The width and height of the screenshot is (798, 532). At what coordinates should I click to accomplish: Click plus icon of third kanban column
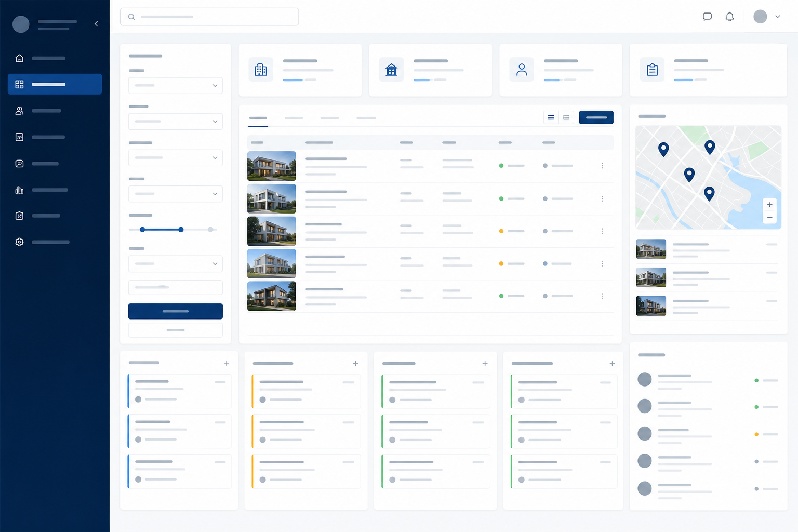(485, 364)
